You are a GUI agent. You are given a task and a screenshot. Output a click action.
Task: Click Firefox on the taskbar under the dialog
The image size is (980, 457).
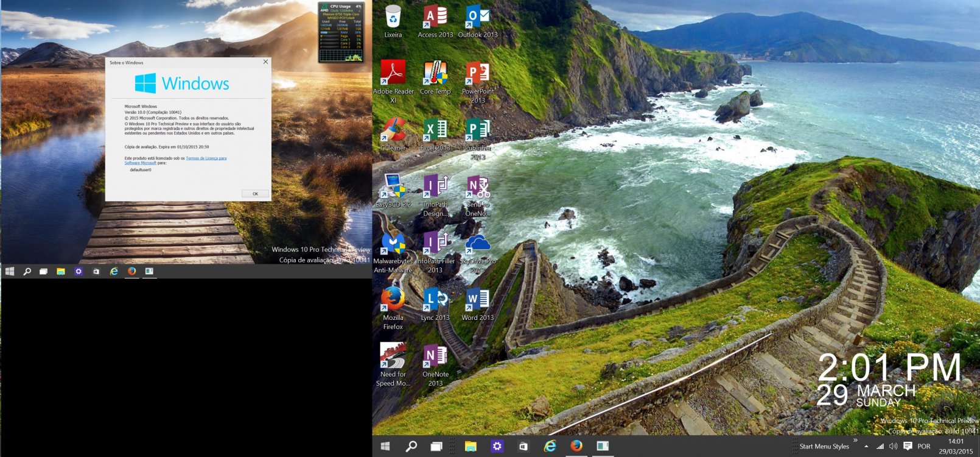(x=131, y=271)
